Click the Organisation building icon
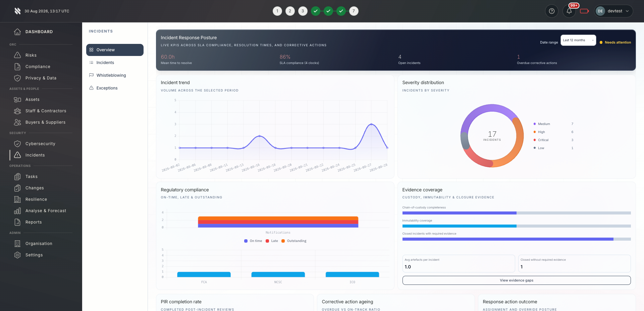The width and height of the screenshot is (644, 311). point(17,244)
